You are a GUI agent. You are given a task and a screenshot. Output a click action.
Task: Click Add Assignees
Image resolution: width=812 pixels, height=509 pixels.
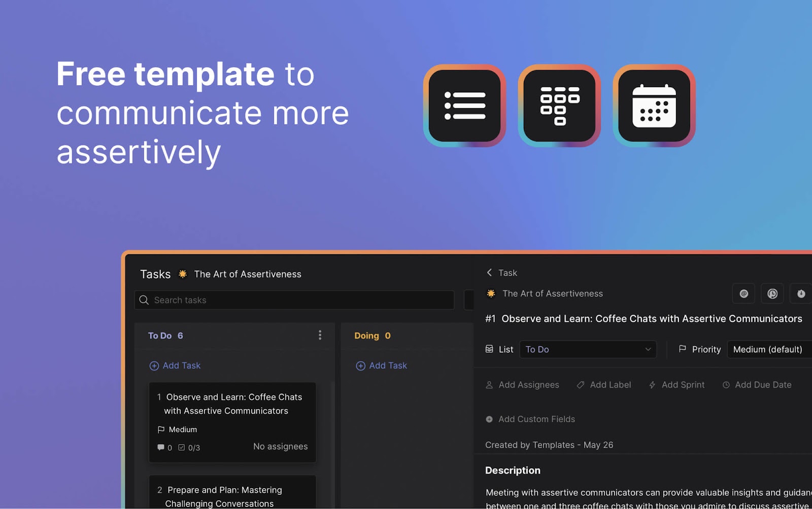522,385
